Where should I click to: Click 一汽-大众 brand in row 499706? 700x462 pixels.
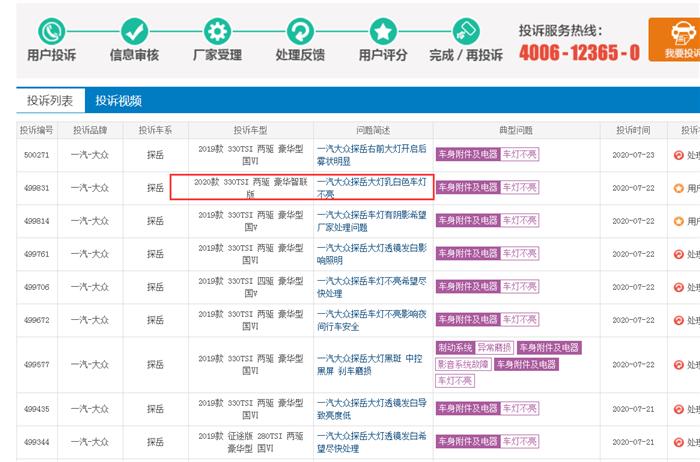[x=90, y=287]
